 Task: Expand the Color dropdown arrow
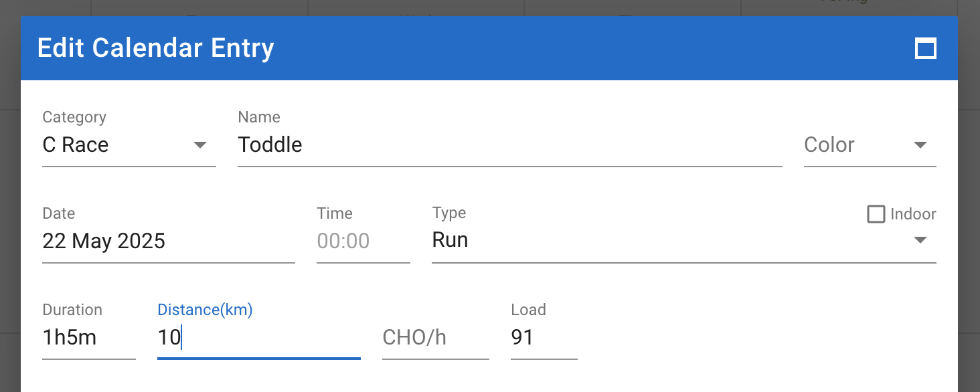pyautogui.click(x=920, y=145)
